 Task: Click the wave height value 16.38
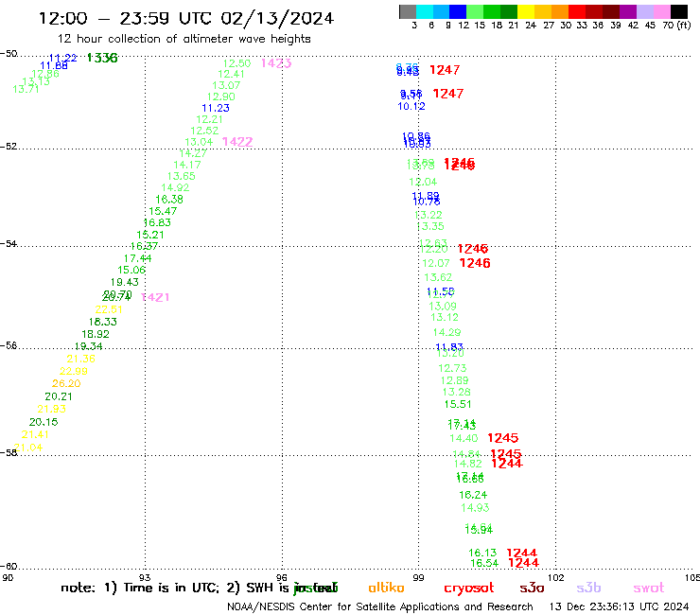(169, 200)
